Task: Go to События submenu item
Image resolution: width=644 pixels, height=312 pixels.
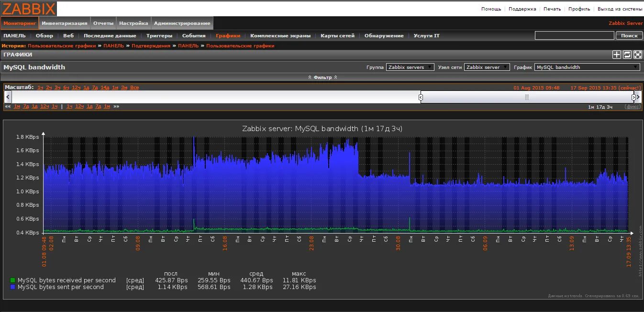Action: click(194, 35)
